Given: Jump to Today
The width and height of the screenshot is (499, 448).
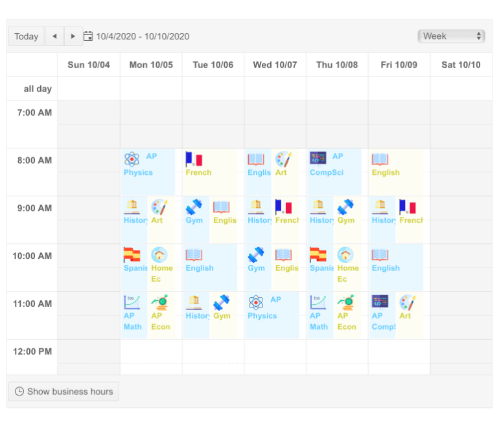Looking at the screenshot, I should pyautogui.click(x=26, y=36).
